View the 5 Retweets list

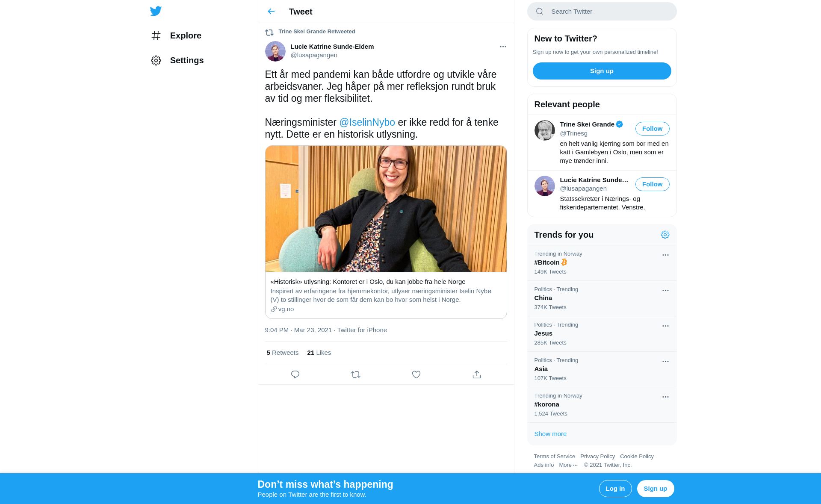[x=283, y=353]
